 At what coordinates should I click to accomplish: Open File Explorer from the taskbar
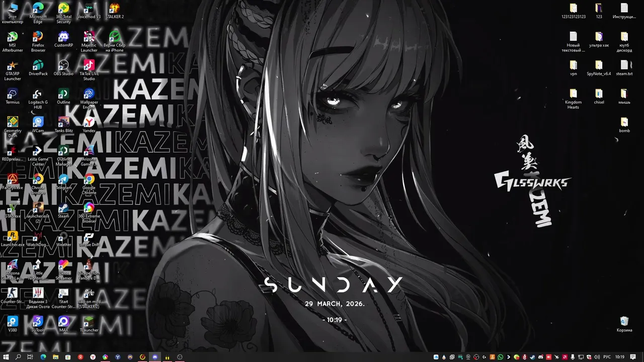(x=55, y=357)
